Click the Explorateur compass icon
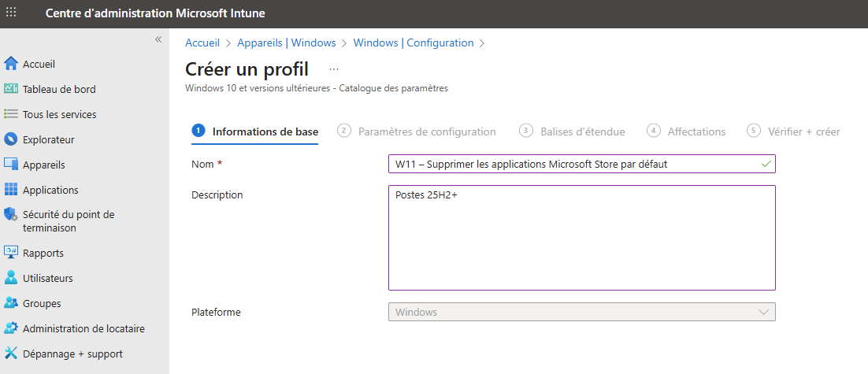 (x=11, y=139)
